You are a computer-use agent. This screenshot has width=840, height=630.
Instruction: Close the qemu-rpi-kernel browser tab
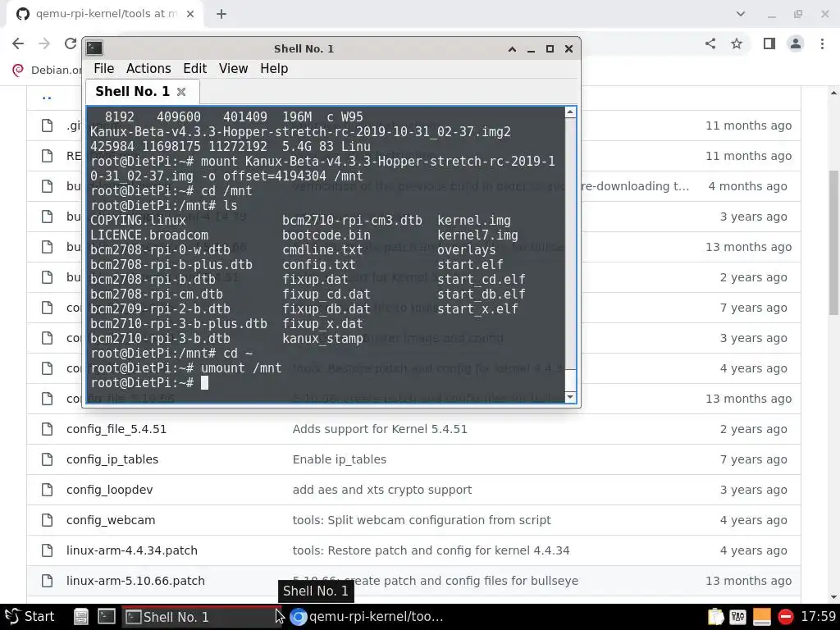(190, 14)
